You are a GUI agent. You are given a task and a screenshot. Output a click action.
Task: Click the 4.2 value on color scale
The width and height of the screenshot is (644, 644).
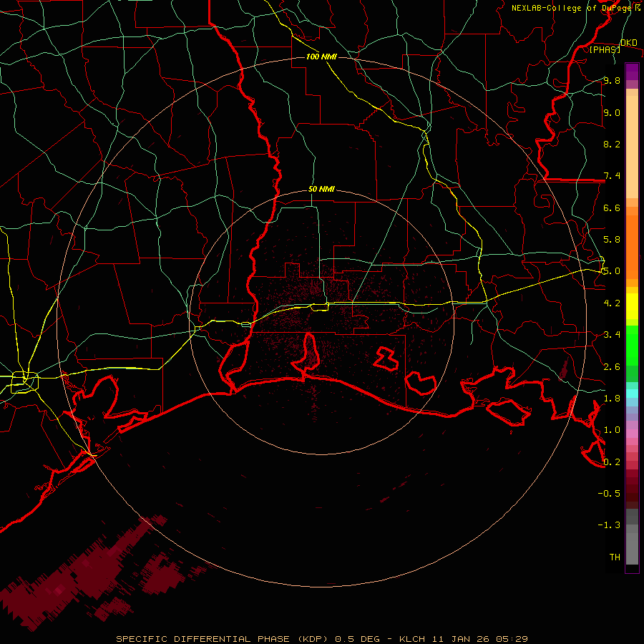click(x=612, y=303)
